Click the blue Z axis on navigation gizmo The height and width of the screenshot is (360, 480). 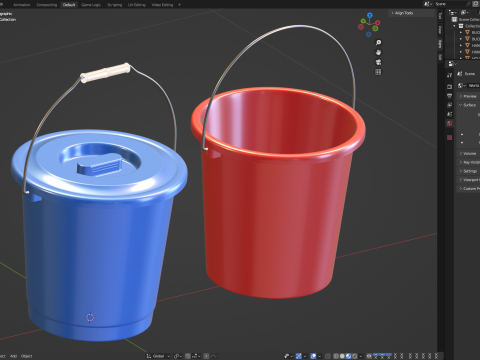(370, 15)
